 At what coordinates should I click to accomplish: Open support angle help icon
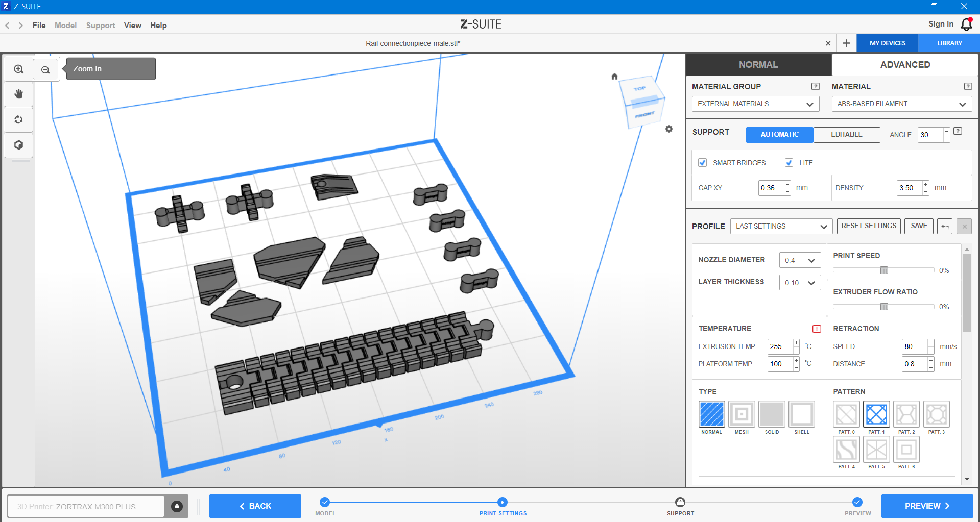coord(958,131)
